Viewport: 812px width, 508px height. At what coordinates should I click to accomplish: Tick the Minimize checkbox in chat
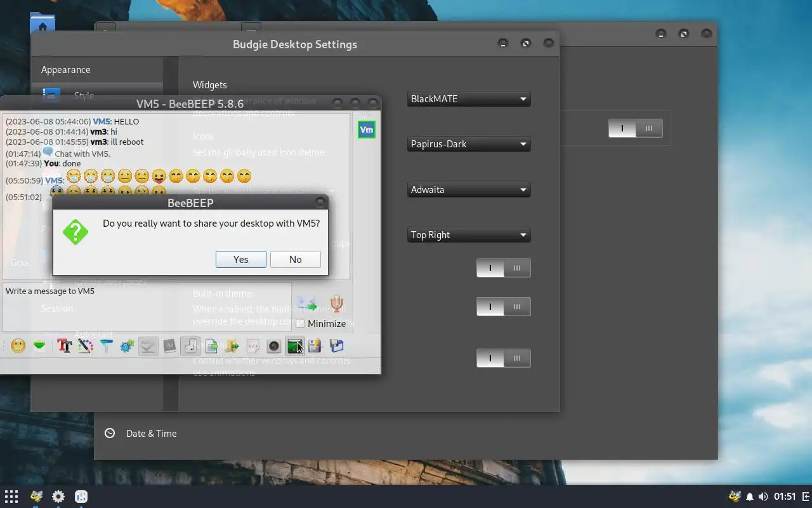pos(301,324)
